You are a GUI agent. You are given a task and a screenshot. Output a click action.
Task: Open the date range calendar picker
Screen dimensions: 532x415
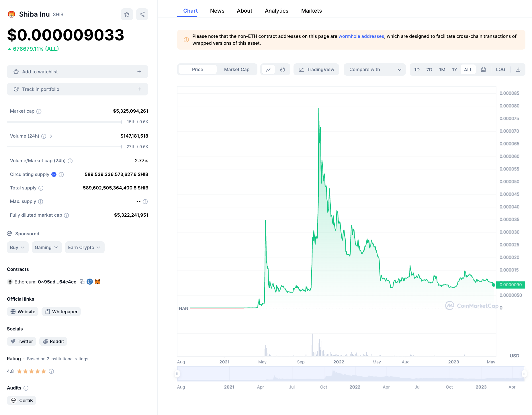[x=483, y=70]
